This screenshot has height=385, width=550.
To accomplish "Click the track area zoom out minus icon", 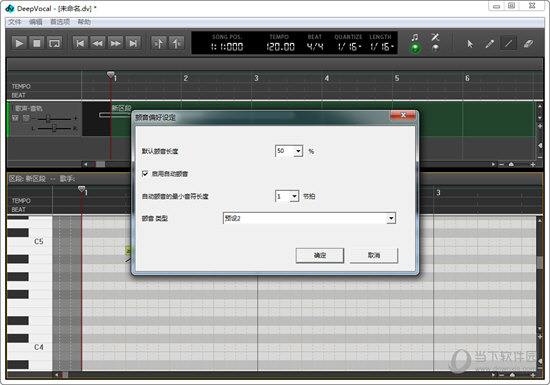I will coord(502,164).
